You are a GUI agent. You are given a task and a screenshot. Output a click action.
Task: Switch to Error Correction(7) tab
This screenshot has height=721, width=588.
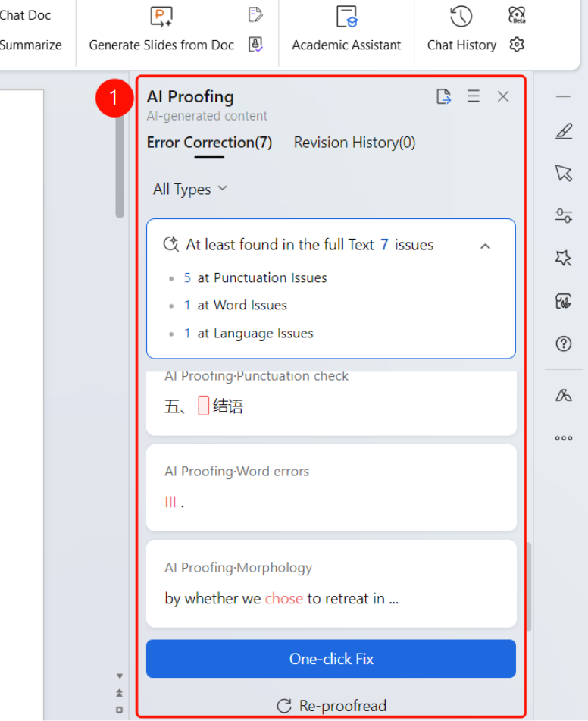pyautogui.click(x=209, y=143)
